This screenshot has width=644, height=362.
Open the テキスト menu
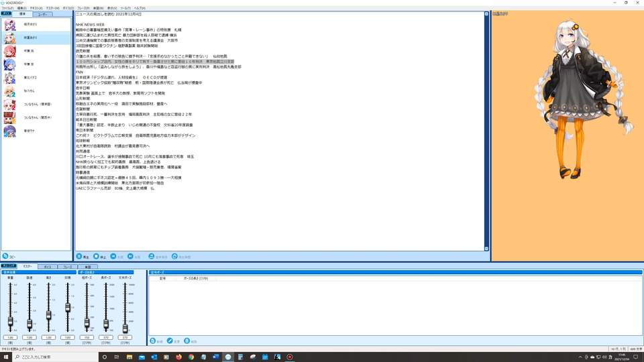point(36,8)
